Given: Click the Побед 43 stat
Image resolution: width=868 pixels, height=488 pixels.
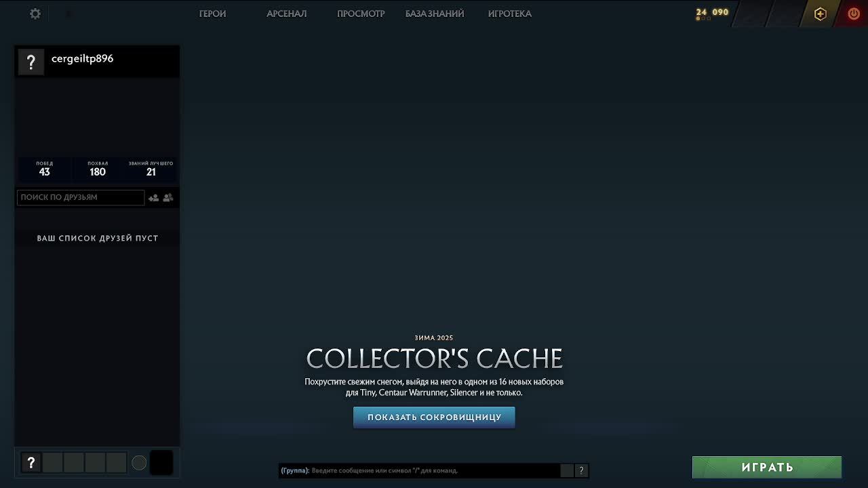Looking at the screenshot, I should [44, 169].
